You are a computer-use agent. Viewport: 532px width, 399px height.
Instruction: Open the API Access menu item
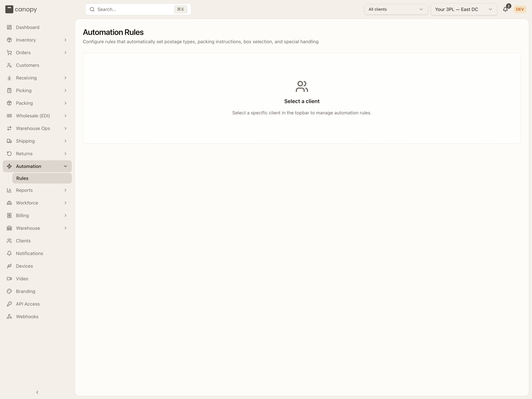coord(37,304)
